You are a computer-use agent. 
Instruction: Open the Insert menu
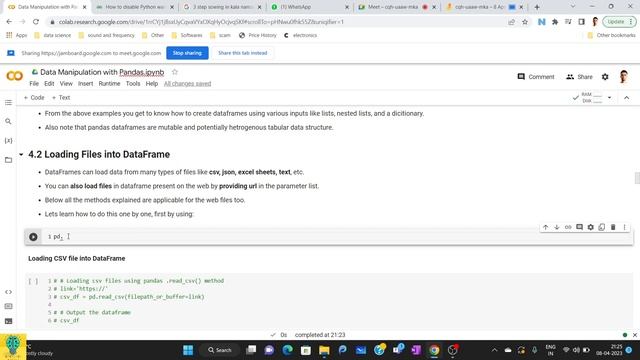pyautogui.click(x=85, y=84)
